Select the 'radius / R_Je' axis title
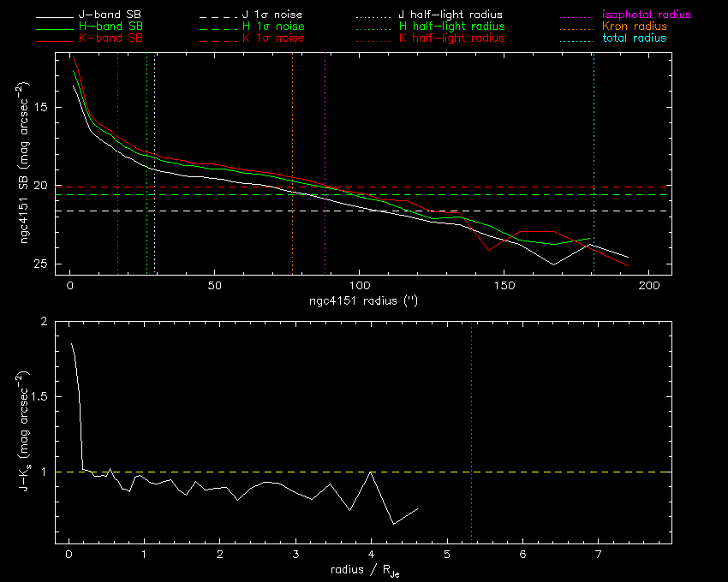Viewport: 728px width, 582px height. pos(363,569)
